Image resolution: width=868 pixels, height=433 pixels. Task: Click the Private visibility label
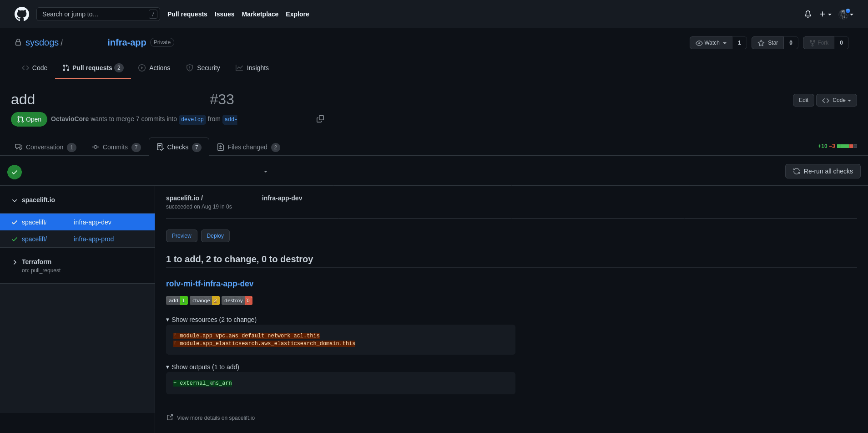(x=162, y=42)
